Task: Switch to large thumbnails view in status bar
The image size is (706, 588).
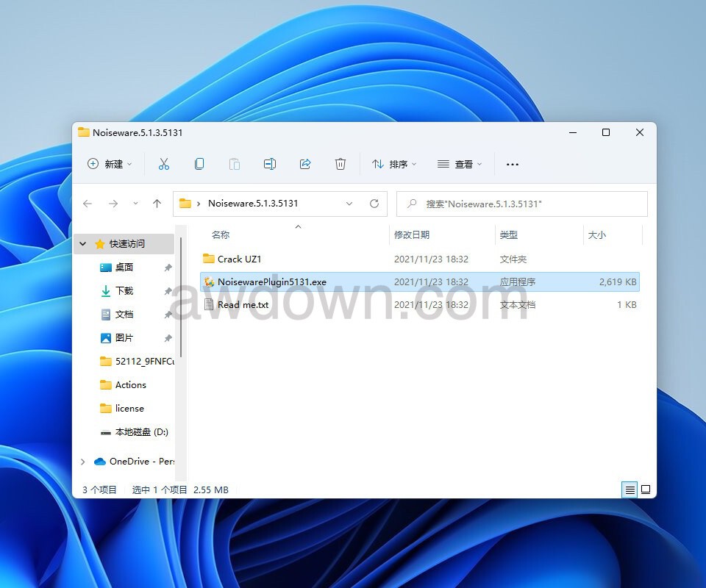Action: [646, 490]
